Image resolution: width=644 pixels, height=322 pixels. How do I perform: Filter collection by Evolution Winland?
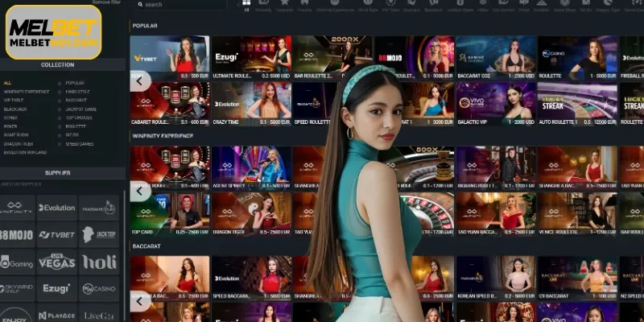25,152
